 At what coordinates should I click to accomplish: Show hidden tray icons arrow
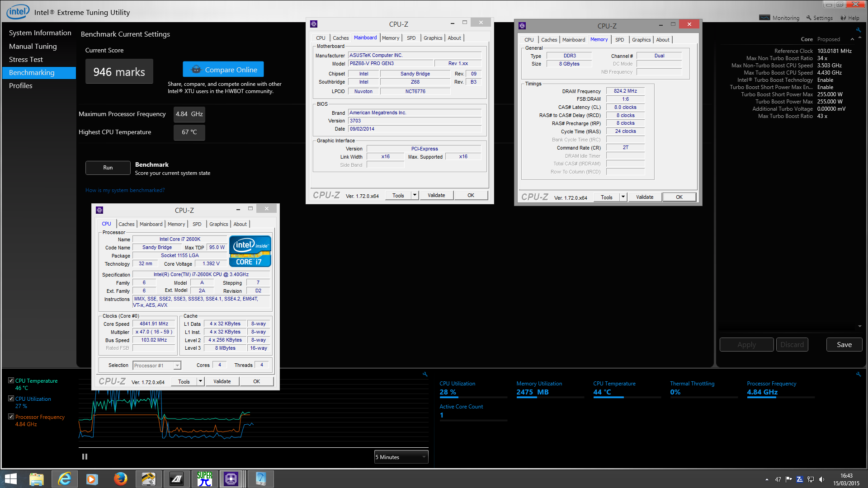pyautogui.click(x=767, y=479)
